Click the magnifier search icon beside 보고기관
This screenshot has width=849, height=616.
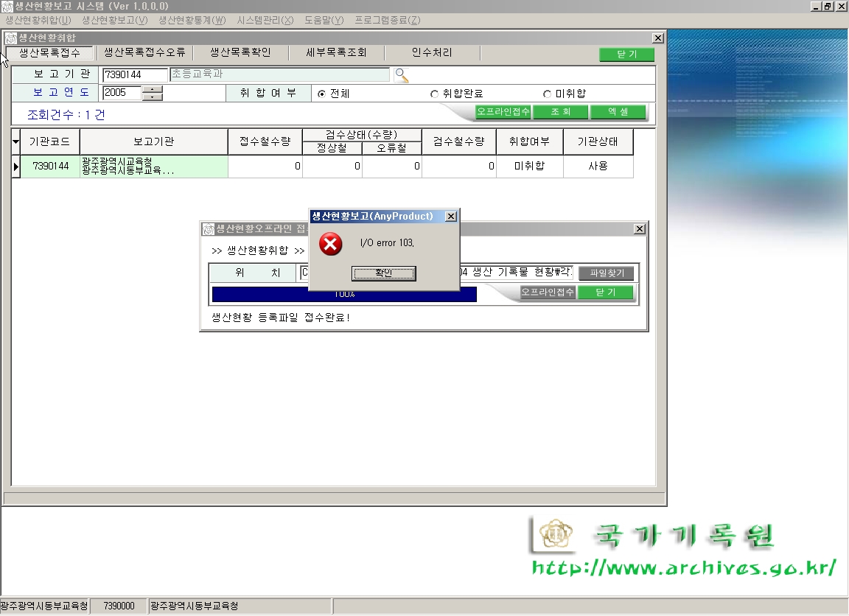(x=401, y=74)
